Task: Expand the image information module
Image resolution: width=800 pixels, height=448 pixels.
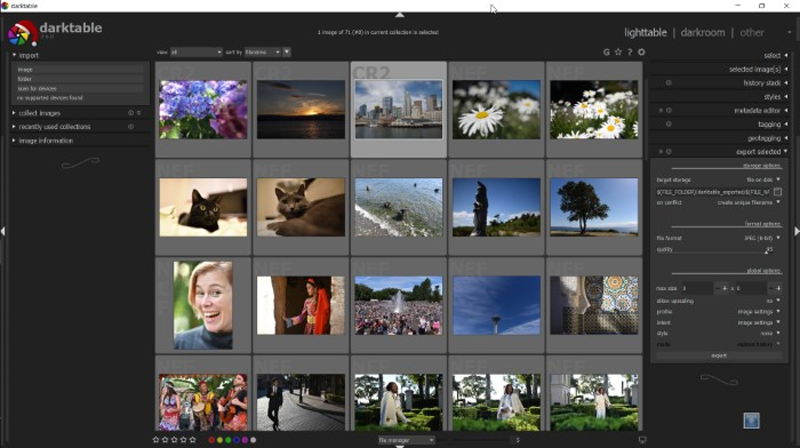Action: [x=14, y=140]
